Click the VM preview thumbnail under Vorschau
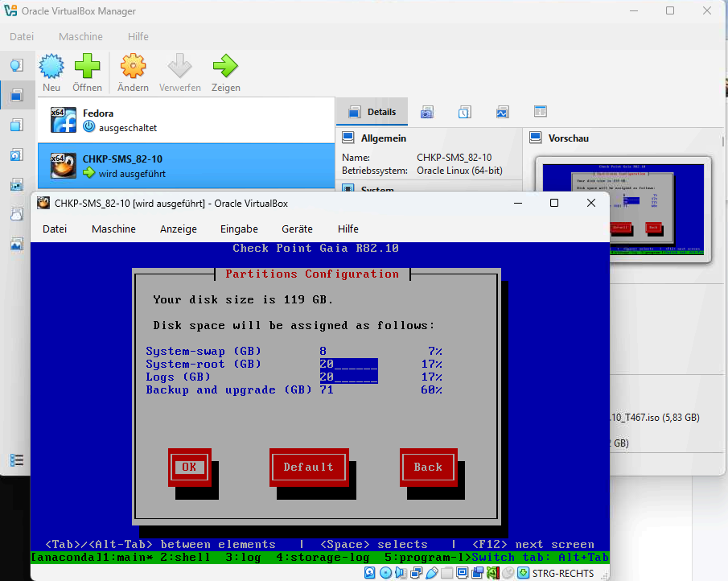Viewport: 728px width, 581px height. 623,209
